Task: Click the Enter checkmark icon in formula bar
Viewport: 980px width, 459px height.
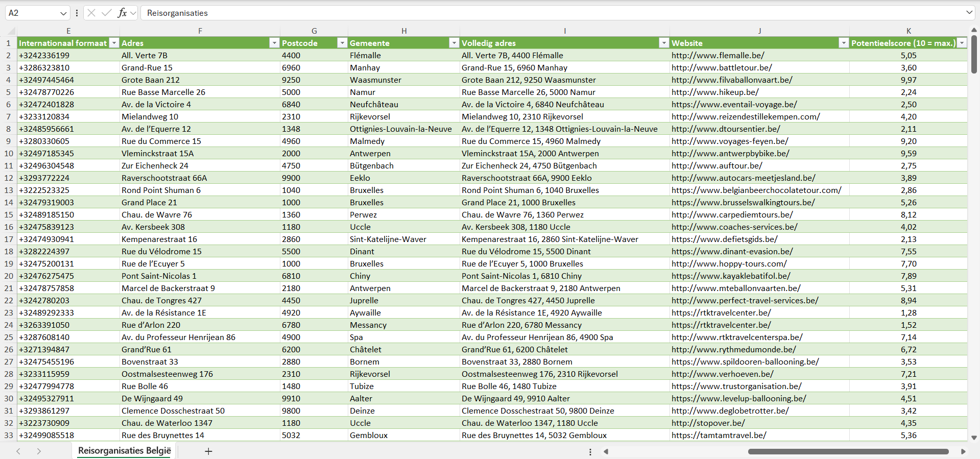Action: tap(107, 13)
